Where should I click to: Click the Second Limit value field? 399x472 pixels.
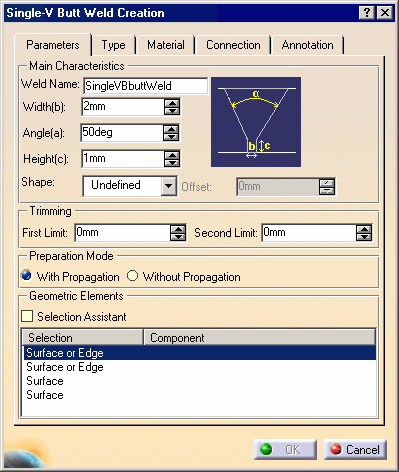click(x=309, y=233)
